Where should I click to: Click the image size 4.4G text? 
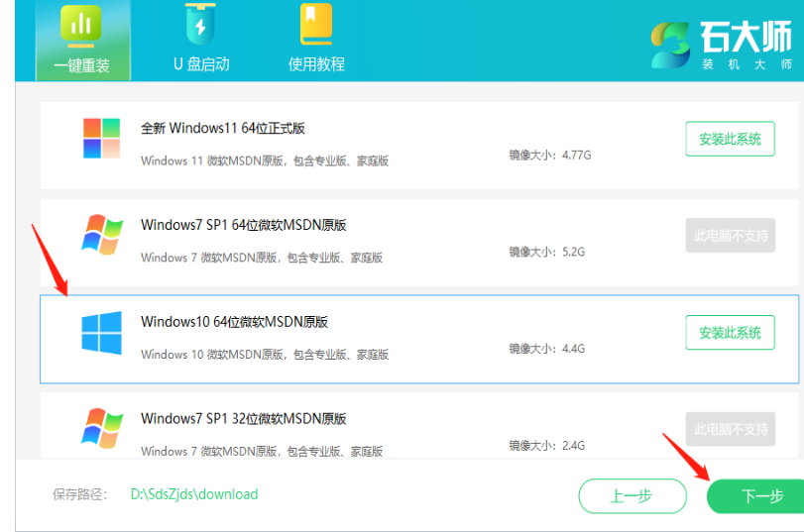tap(546, 349)
